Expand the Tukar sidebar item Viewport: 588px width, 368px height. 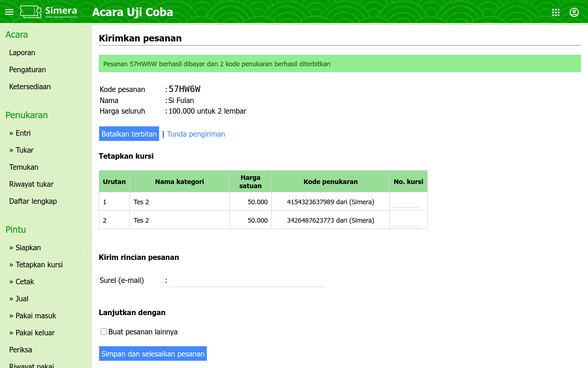(21, 150)
